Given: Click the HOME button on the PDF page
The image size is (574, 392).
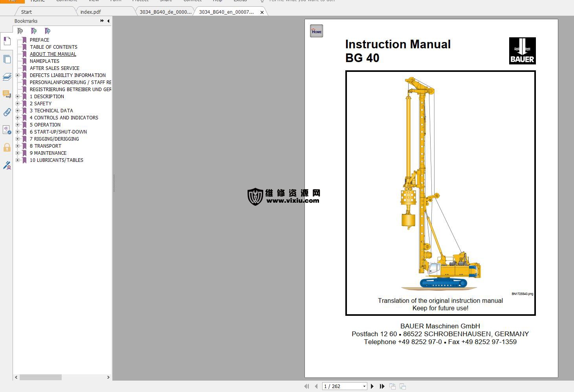Looking at the screenshot, I should point(316,31).
